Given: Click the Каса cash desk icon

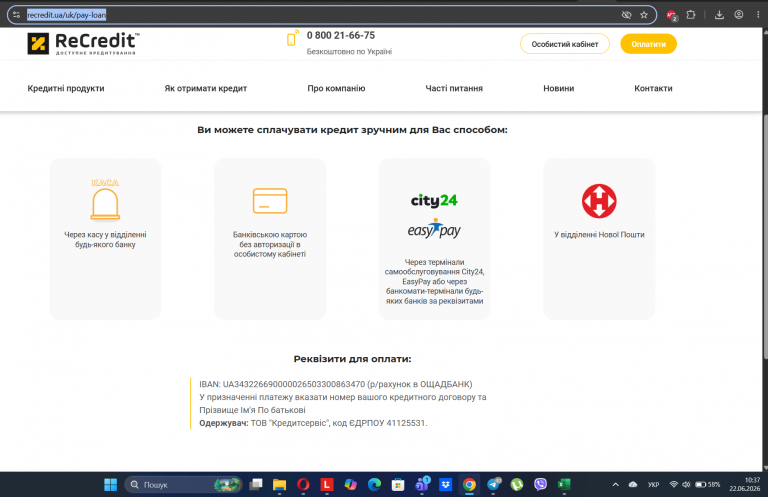Looking at the screenshot, I should (x=105, y=199).
